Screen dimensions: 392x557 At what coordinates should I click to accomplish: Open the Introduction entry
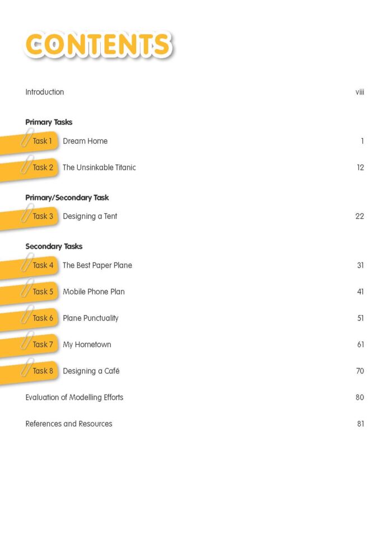pyautogui.click(x=45, y=92)
